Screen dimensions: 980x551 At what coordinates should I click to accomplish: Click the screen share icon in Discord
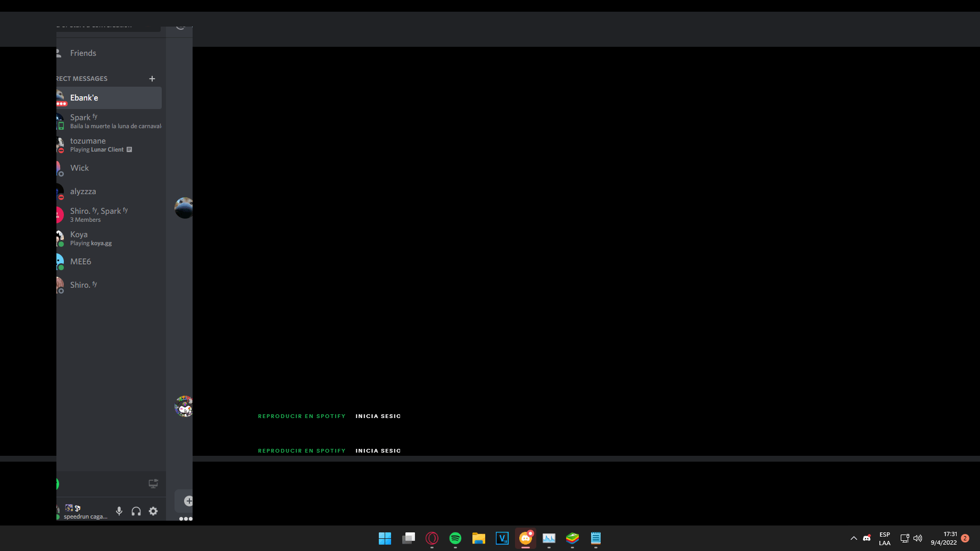point(153,483)
